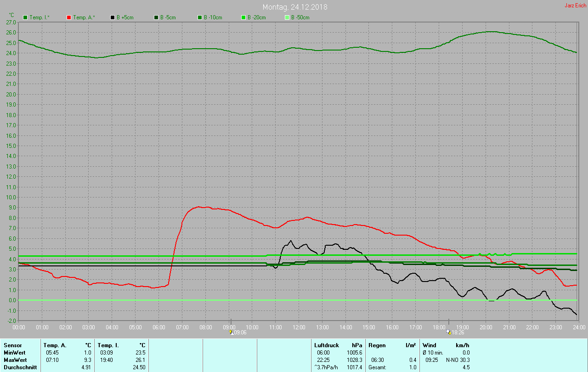
Task: Click the light green B -50cm swatch
Action: pos(287,17)
